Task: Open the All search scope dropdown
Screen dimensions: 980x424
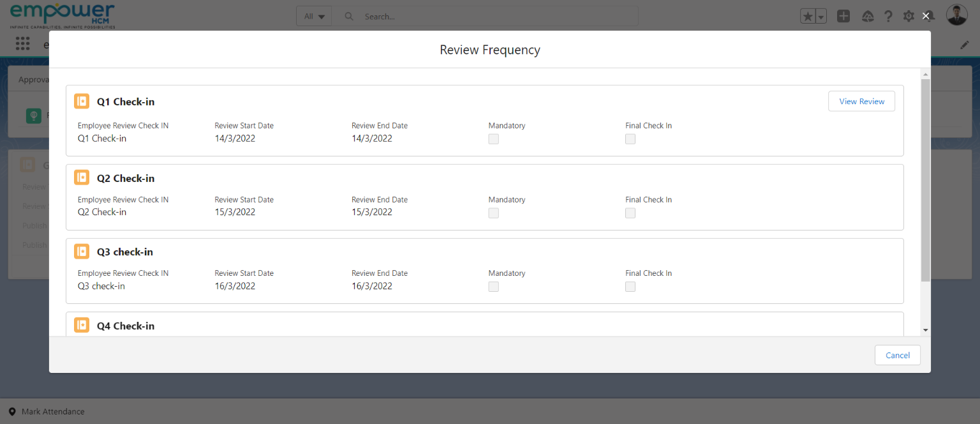Action: click(x=313, y=16)
